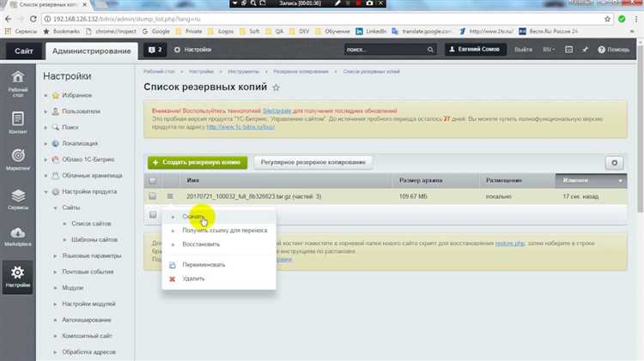This screenshot has height=361, width=644.
Task: Click the green extension icon
Action: coord(622,19)
